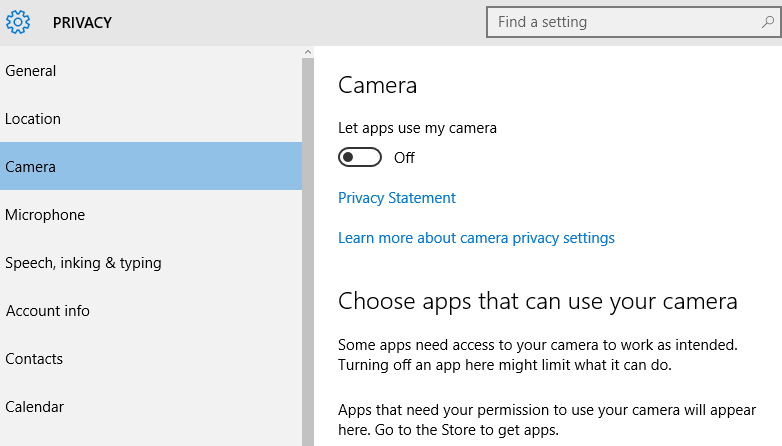Click the sidebar scroll-up arrow
This screenshot has width=782, height=446.
(308, 52)
